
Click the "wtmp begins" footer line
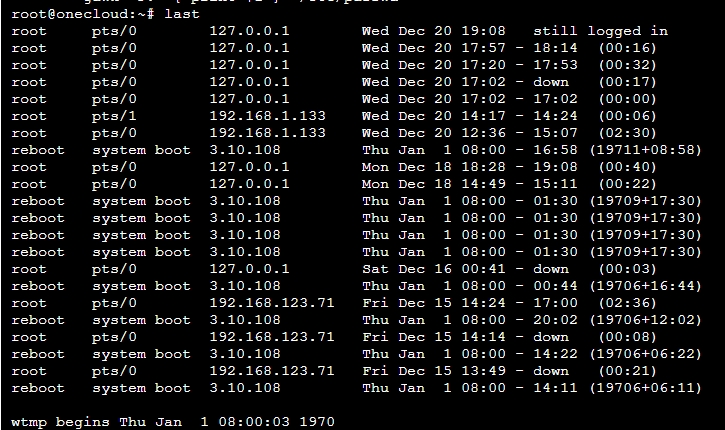coord(172,422)
